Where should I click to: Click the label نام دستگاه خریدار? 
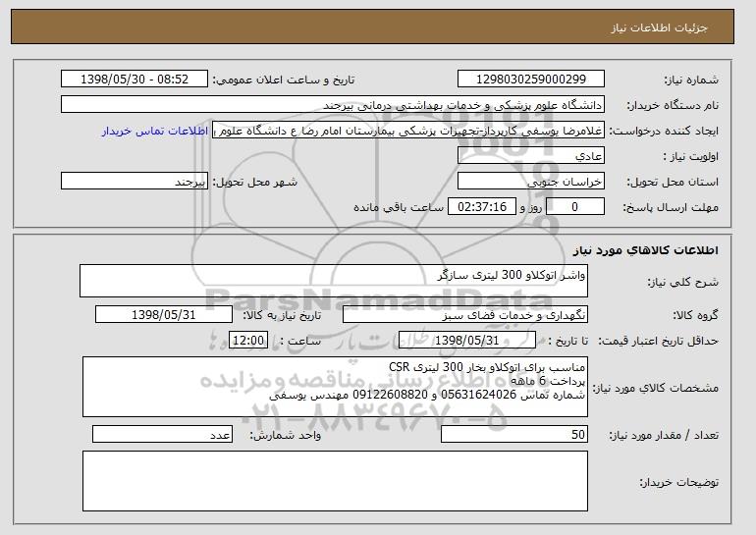pos(673,106)
